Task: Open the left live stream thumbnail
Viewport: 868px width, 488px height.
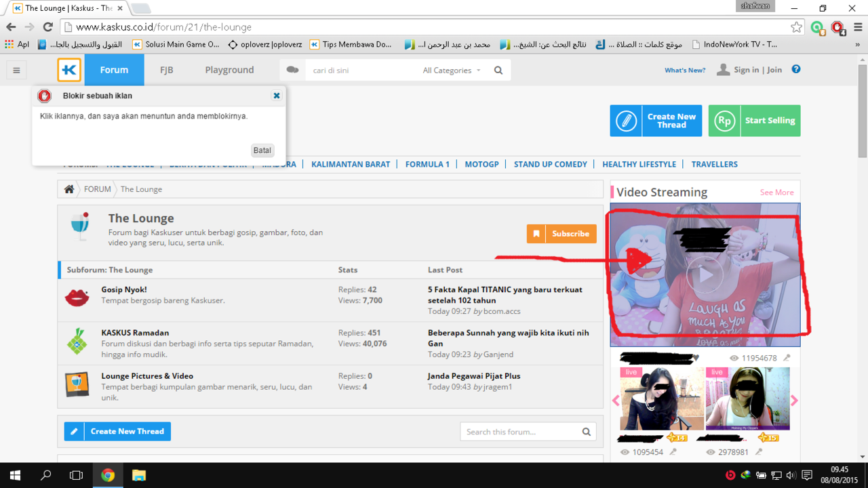Action: pos(662,399)
